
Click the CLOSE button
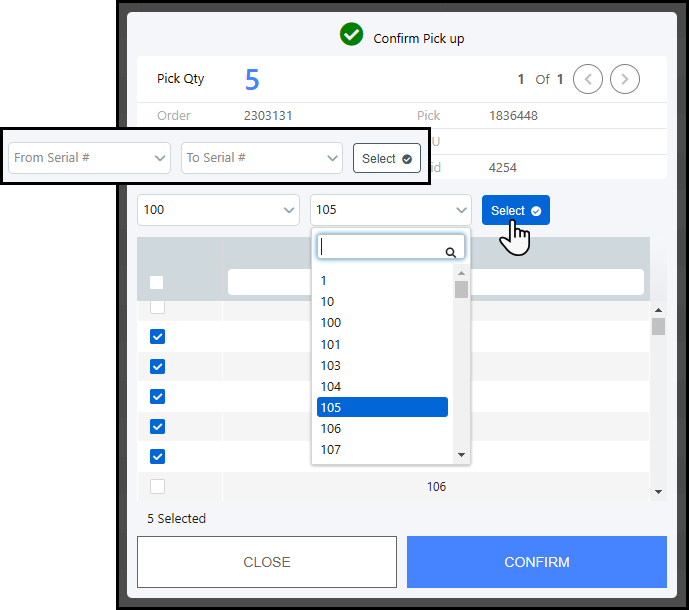click(267, 562)
